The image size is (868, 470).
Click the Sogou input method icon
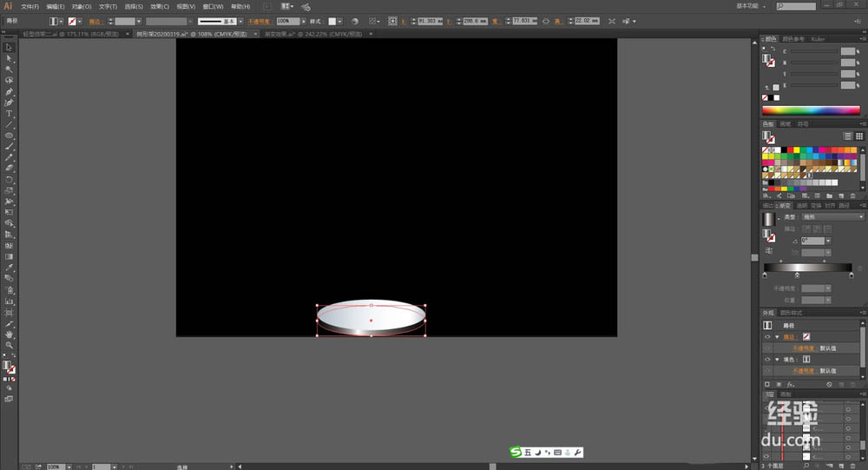click(516, 453)
